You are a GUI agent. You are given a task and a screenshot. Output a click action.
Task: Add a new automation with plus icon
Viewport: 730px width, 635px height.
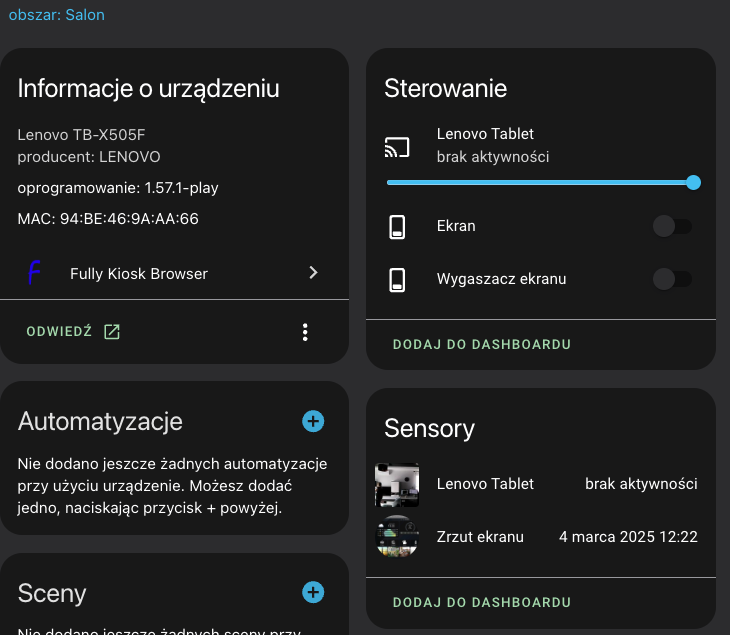click(313, 421)
